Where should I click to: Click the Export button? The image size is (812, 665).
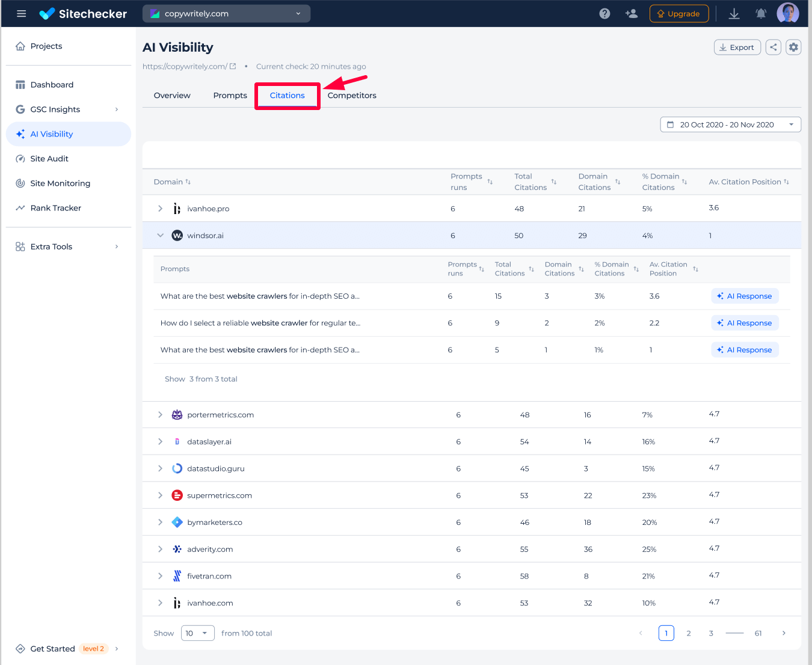737,47
